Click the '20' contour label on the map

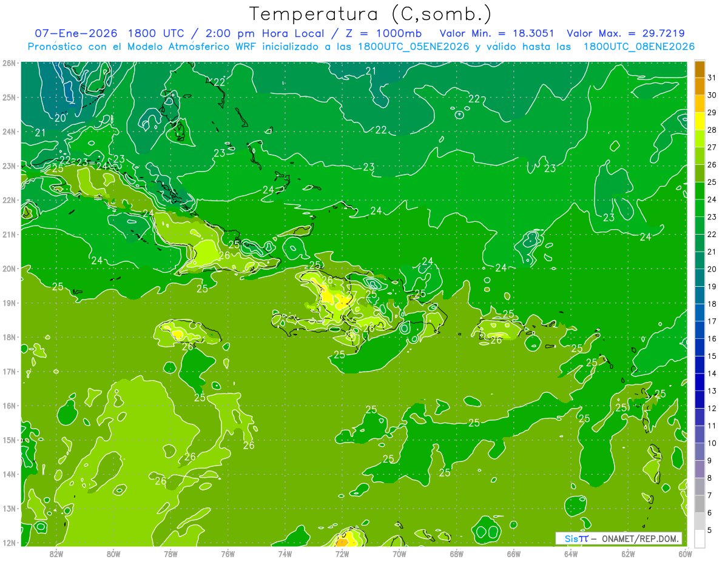point(61,118)
